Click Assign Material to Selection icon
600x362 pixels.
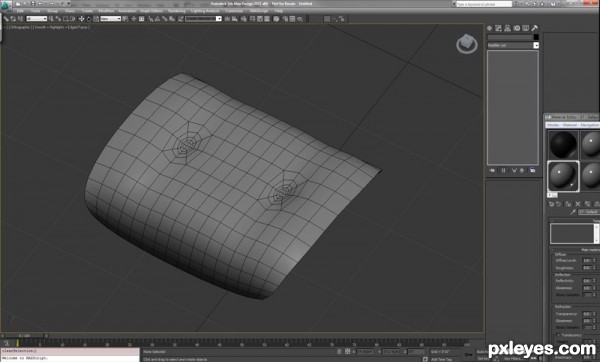[x=568, y=204]
